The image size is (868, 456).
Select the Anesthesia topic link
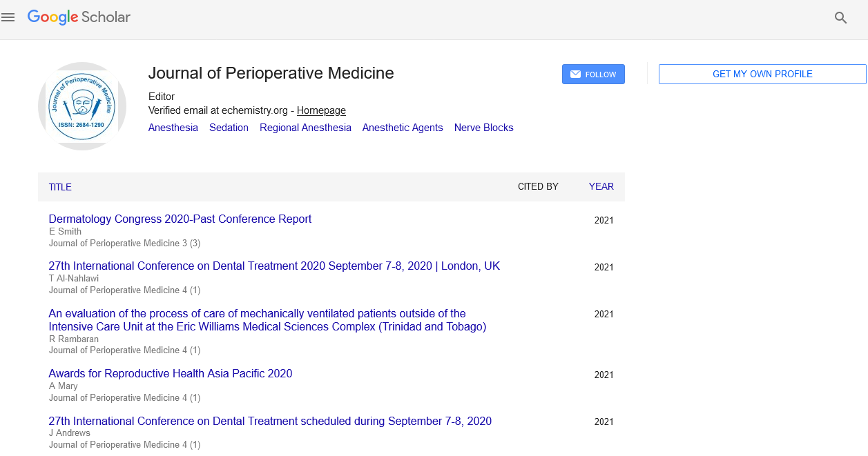(x=173, y=128)
